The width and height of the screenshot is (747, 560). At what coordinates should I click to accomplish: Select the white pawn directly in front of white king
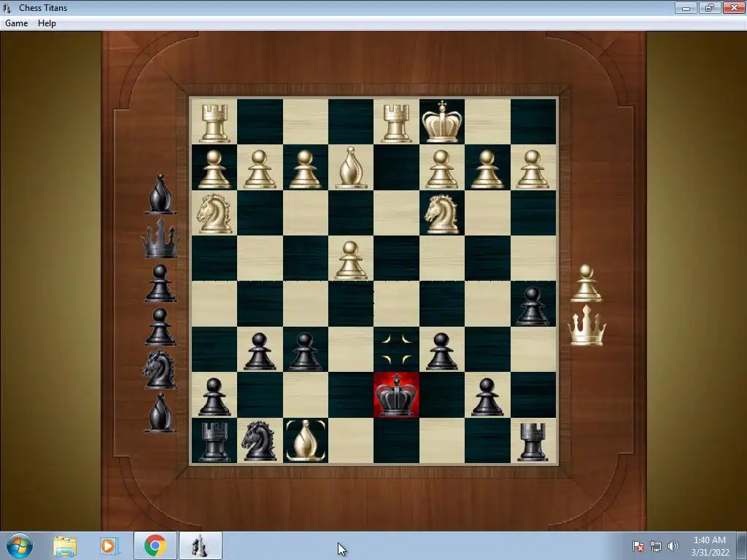tap(442, 169)
